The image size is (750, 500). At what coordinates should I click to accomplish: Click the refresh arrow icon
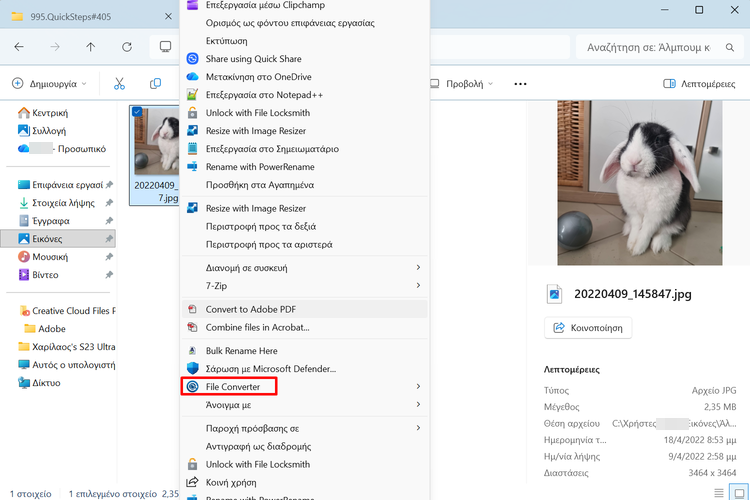point(126,47)
